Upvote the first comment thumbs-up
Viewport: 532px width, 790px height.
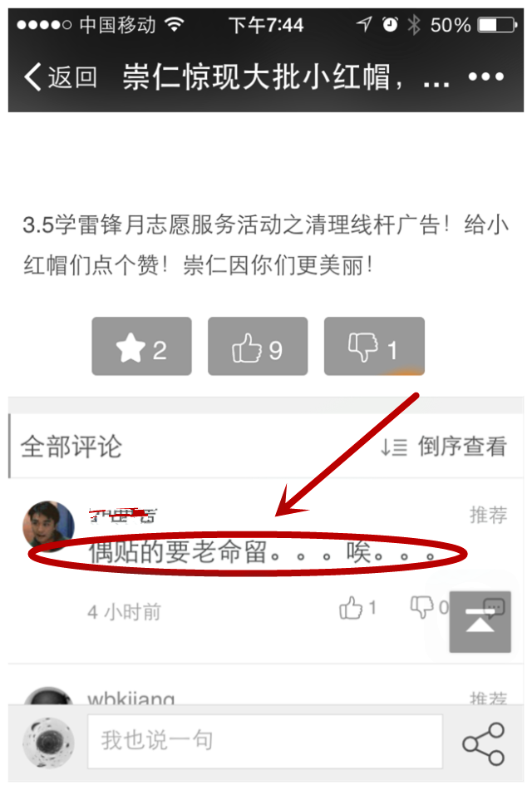357,607
